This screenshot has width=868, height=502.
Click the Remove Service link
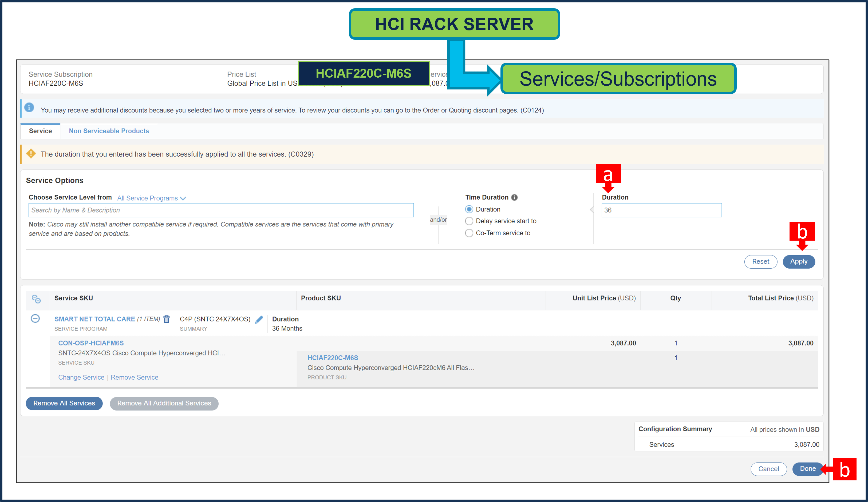pos(135,377)
